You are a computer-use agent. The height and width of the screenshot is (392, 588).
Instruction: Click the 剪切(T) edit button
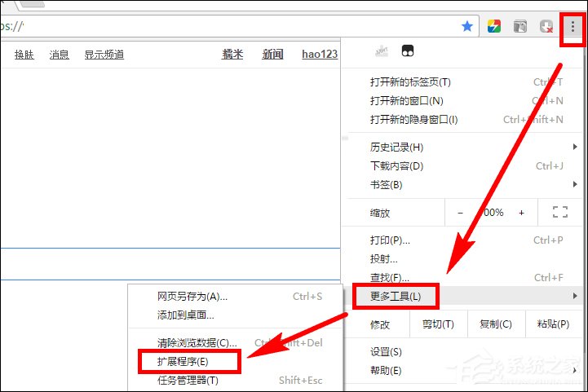(438, 324)
